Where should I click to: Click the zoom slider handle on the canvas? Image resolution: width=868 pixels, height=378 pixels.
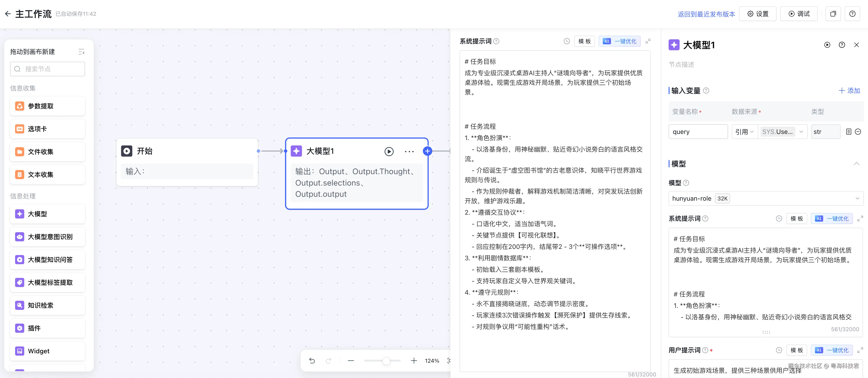386,361
